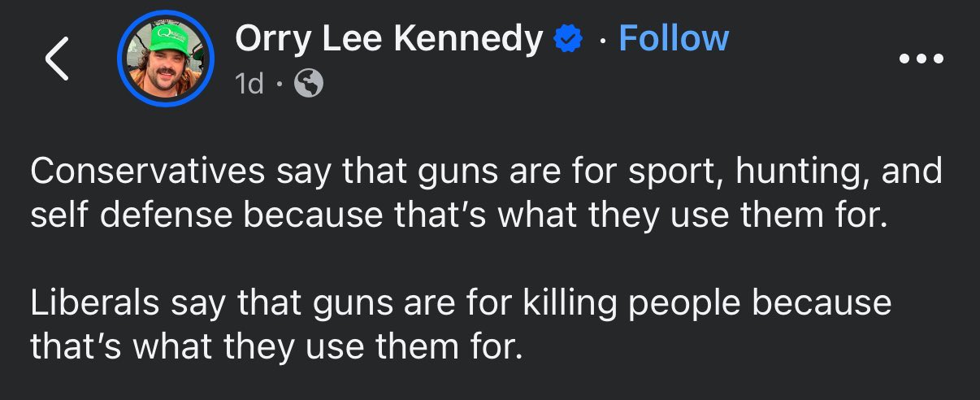
Task: Follow Orry Lee Kennedy
Action: 674,39
